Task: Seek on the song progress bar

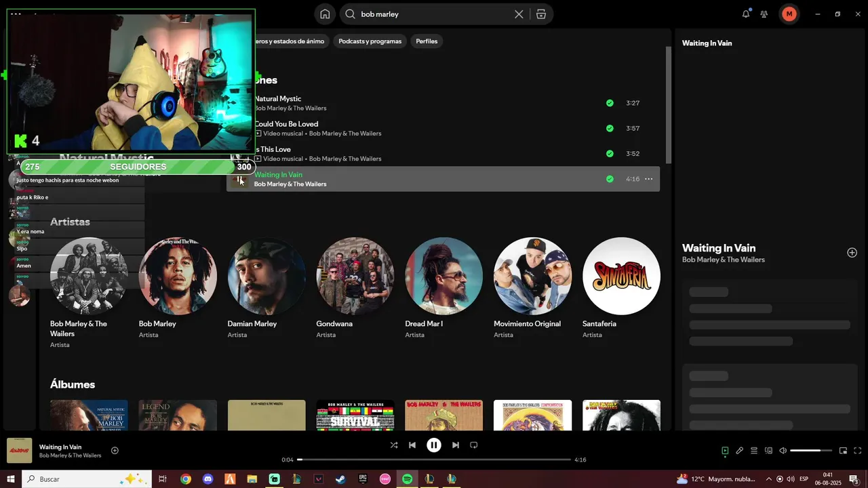Action: point(434,460)
